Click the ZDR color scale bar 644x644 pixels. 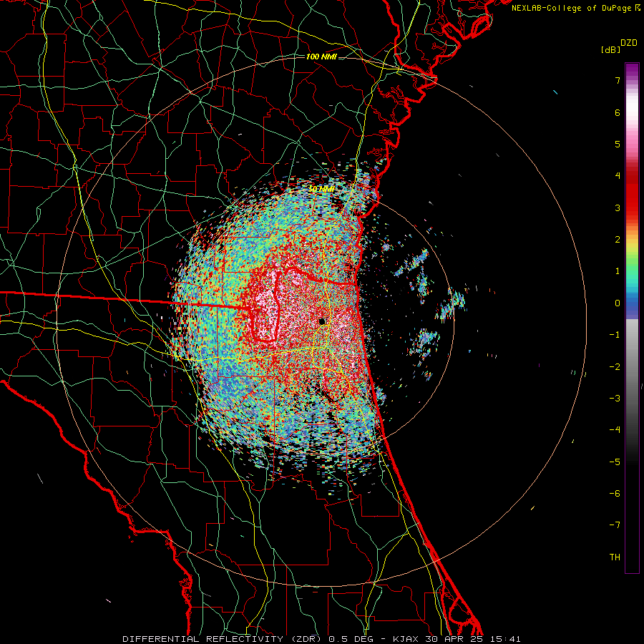632,318
